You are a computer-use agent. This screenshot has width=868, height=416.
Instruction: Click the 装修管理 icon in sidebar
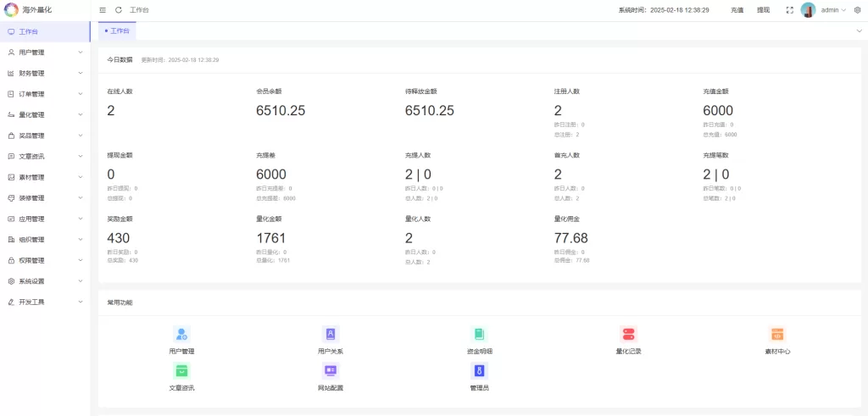11,198
